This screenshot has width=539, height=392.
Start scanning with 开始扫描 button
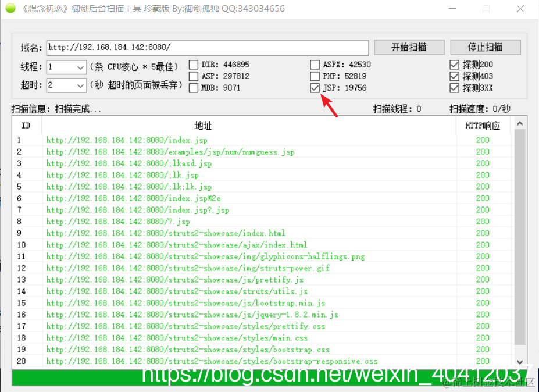409,47
